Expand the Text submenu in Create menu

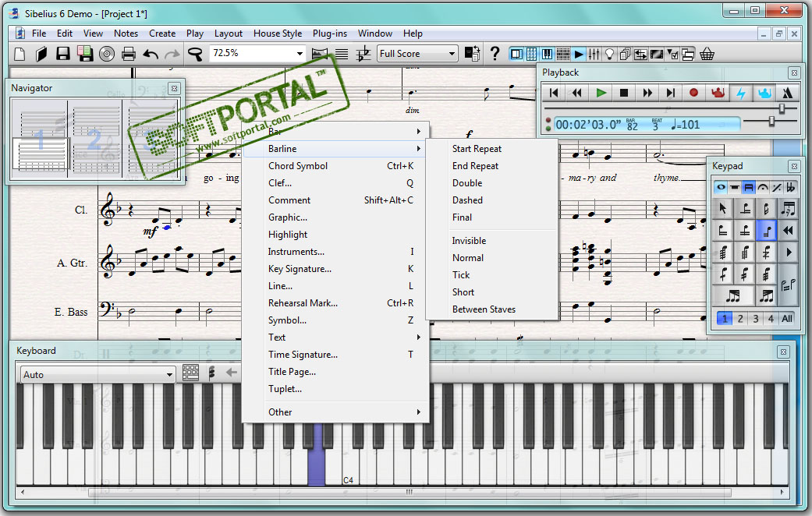335,338
